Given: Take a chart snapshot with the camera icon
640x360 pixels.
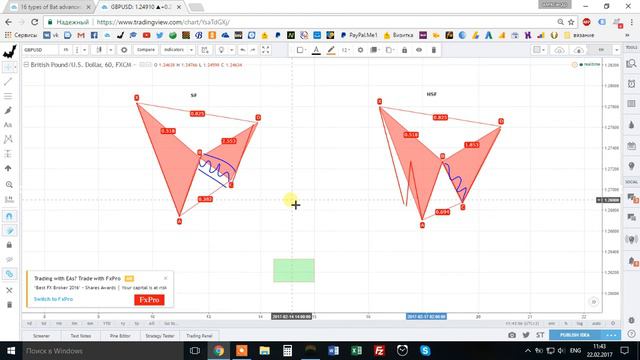Looking at the screenshot, I should [512, 335].
